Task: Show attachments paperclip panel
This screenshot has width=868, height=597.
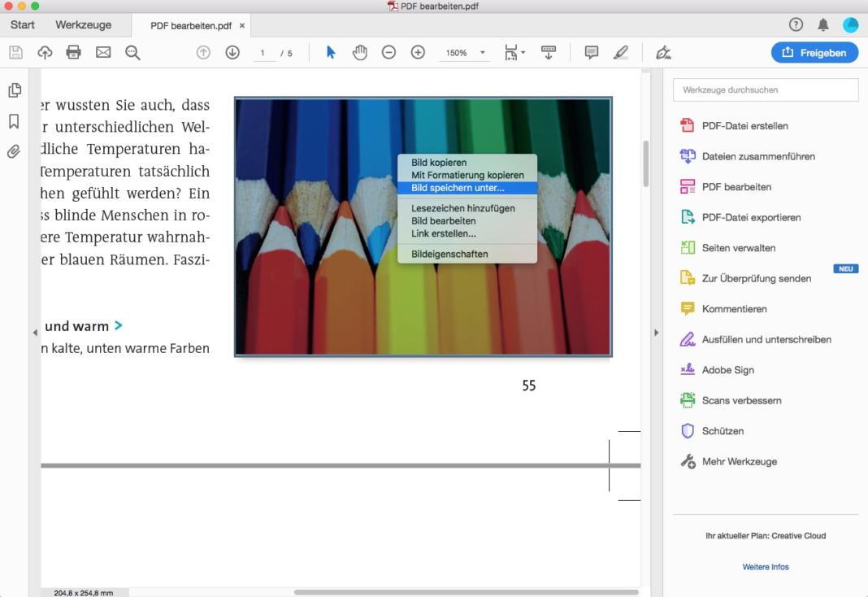Action: [x=14, y=151]
